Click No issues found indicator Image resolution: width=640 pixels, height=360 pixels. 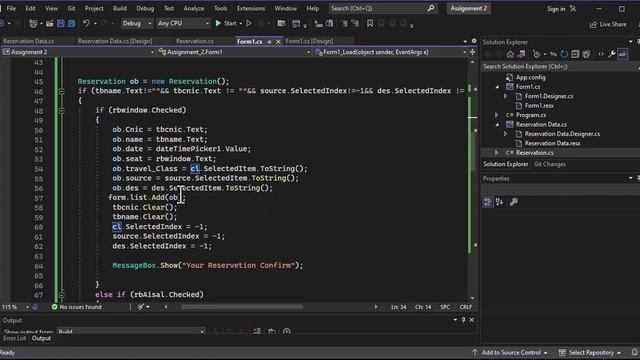coord(76,307)
